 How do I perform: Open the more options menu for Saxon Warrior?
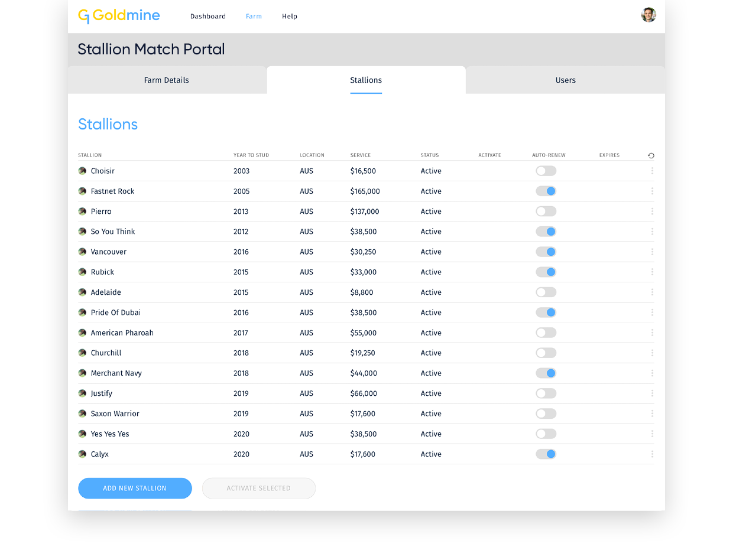pos(652,414)
